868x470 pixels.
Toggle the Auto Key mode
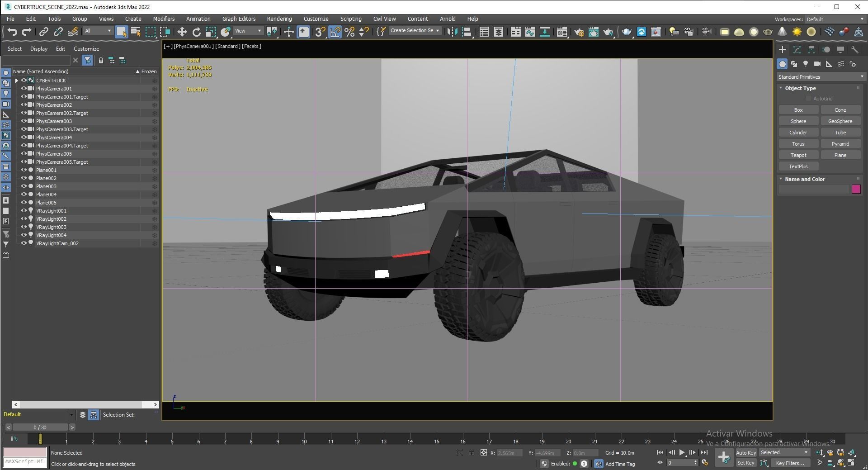tap(745, 453)
